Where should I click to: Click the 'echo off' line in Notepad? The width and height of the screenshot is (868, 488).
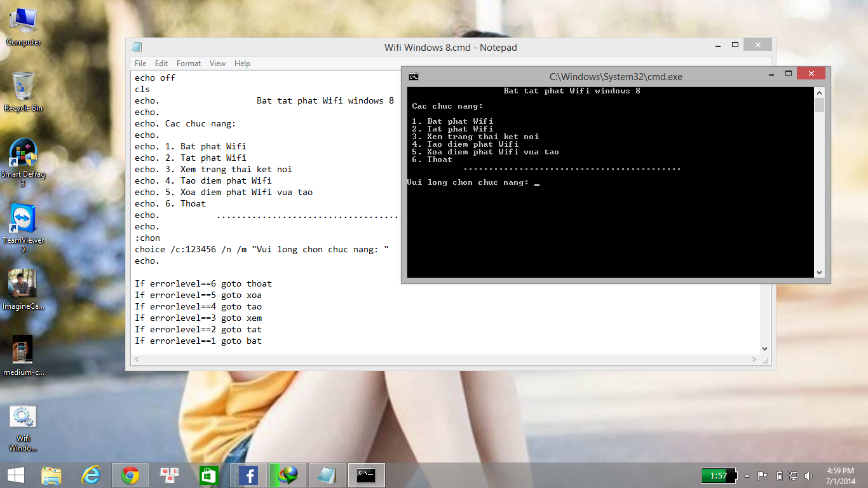coord(155,78)
